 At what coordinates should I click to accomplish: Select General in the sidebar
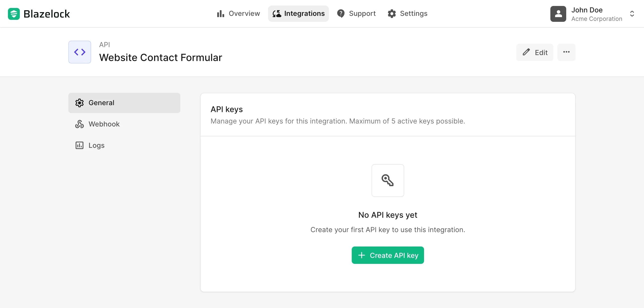pyautogui.click(x=101, y=103)
